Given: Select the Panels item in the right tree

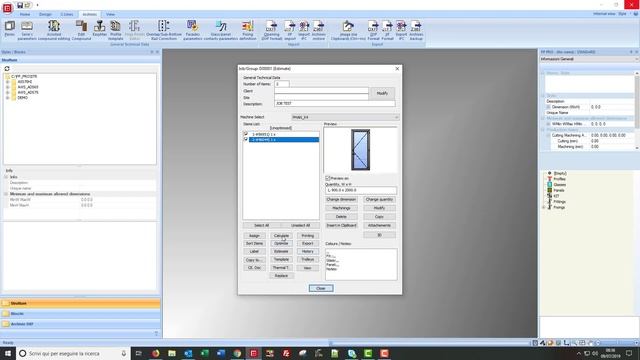Looking at the screenshot, I should pyautogui.click(x=558, y=190).
